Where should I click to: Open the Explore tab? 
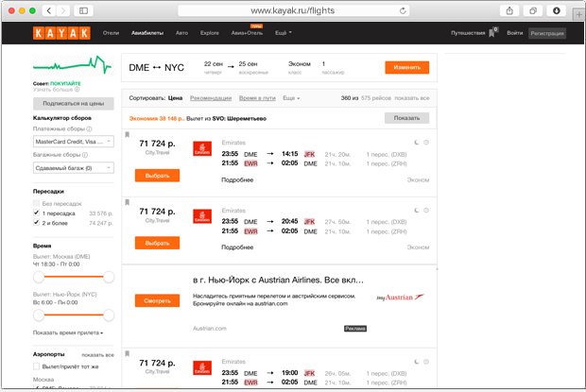(x=210, y=33)
